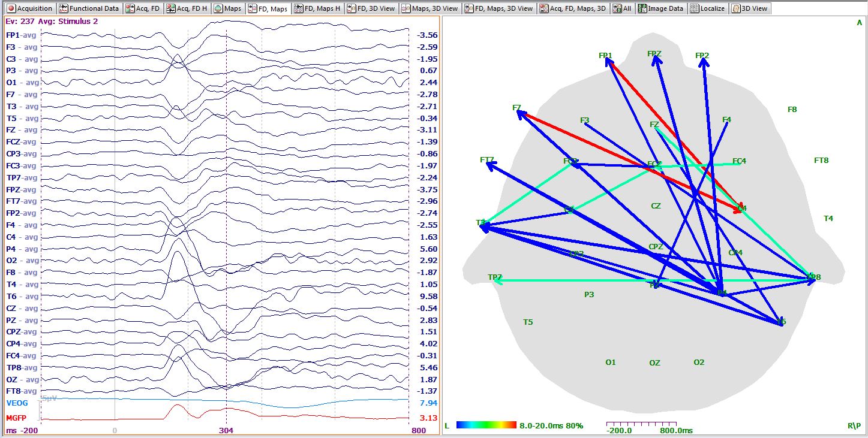
Task: Open the FD, Maps H tab
Action: point(317,9)
